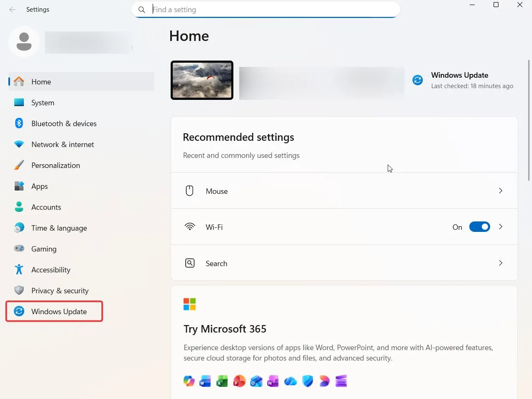Viewport: 532px width, 399px height.
Task: Click the Outlook app icon
Action: coord(256,381)
